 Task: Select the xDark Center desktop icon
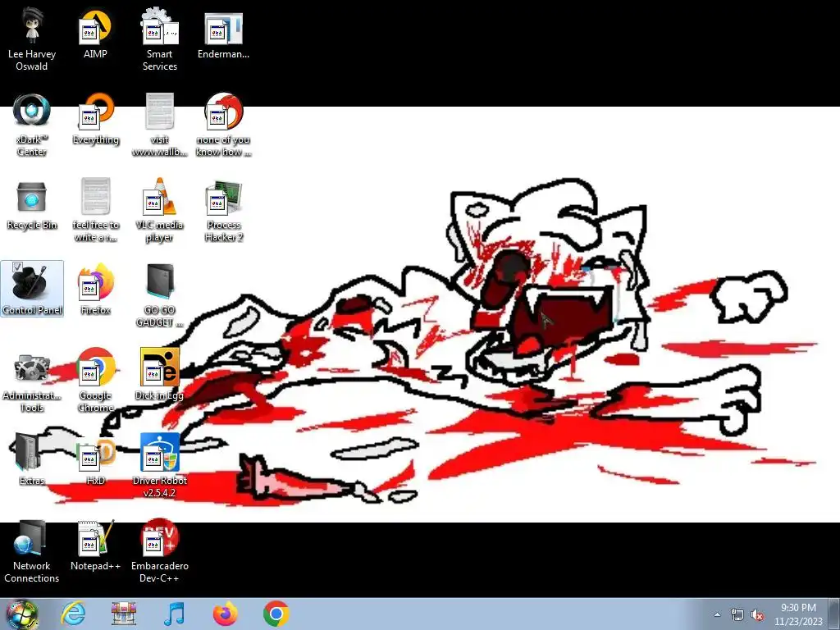pos(32,126)
